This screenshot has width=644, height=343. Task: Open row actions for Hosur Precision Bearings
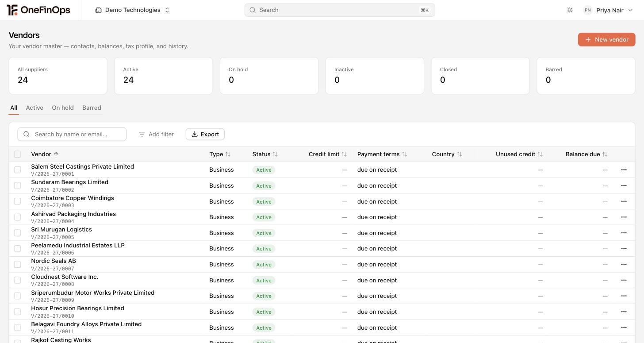(624, 312)
